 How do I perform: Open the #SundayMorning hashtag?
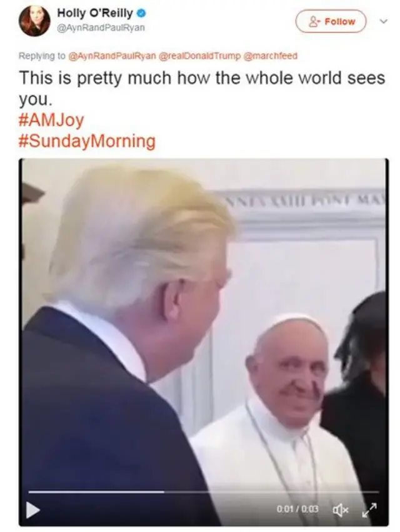87,141
